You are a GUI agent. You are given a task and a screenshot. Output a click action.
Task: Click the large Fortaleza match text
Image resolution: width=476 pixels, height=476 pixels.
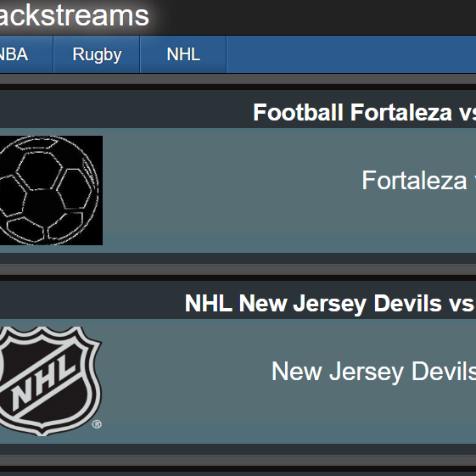(x=418, y=181)
